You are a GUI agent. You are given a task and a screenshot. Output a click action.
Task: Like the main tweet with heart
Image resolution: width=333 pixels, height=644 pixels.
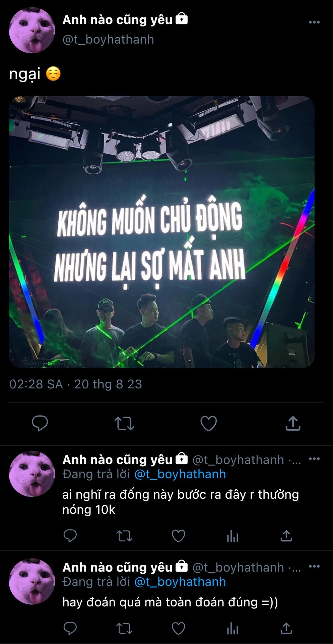209,423
